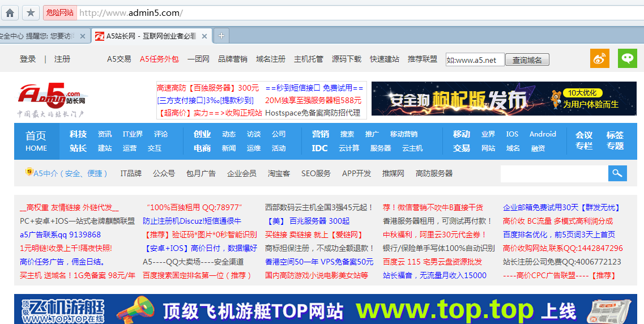Open the green WeChat icon
644x324 pixels.
tap(627, 58)
